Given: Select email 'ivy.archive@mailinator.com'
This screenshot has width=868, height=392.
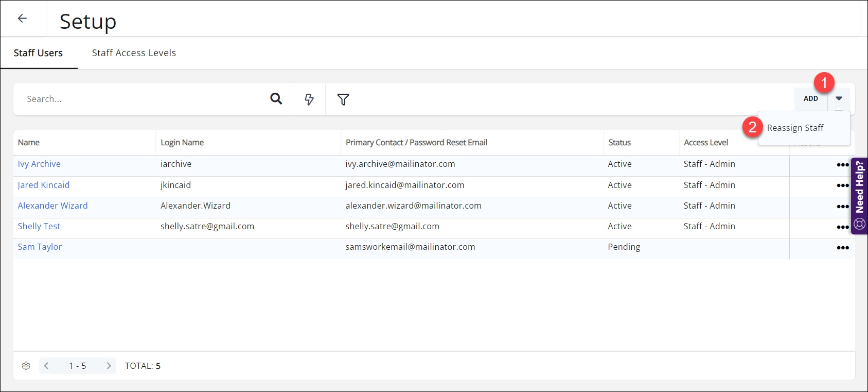Looking at the screenshot, I should click(400, 164).
